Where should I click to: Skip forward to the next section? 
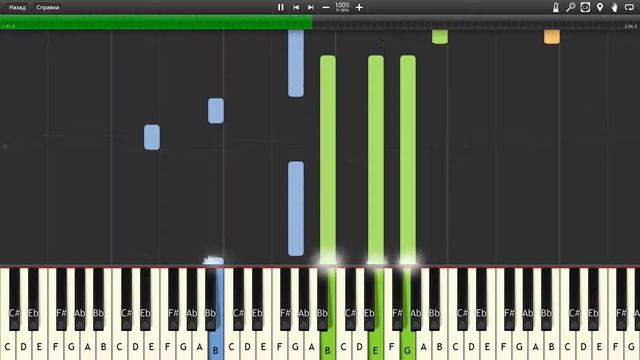coord(311,7)
